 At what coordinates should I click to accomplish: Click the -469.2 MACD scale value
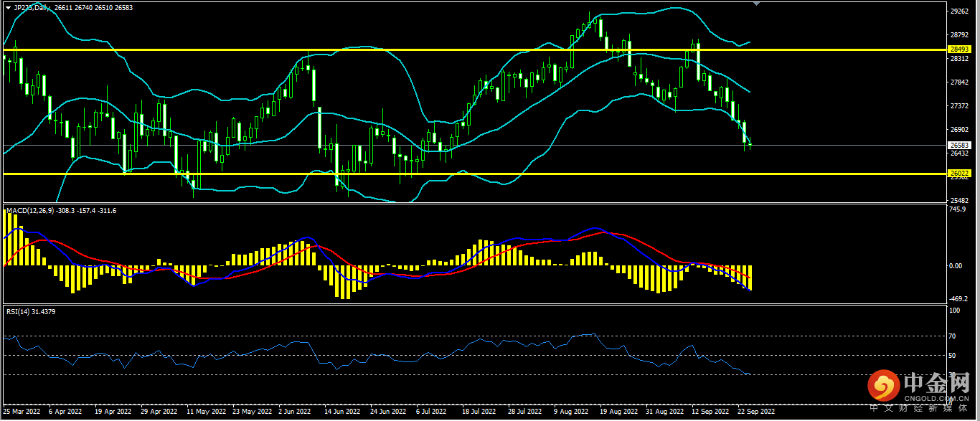point(959,298)
